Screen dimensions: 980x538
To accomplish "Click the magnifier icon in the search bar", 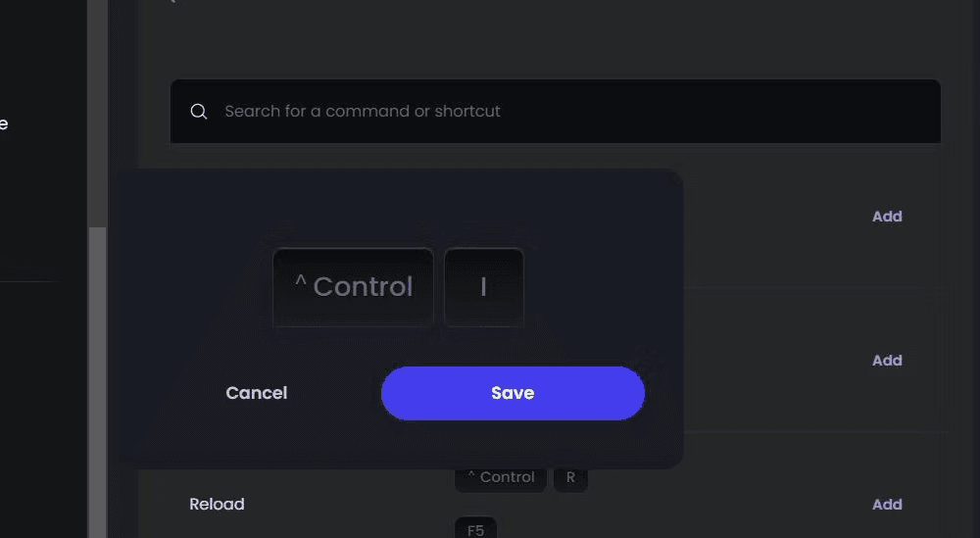I will point(199,111).
